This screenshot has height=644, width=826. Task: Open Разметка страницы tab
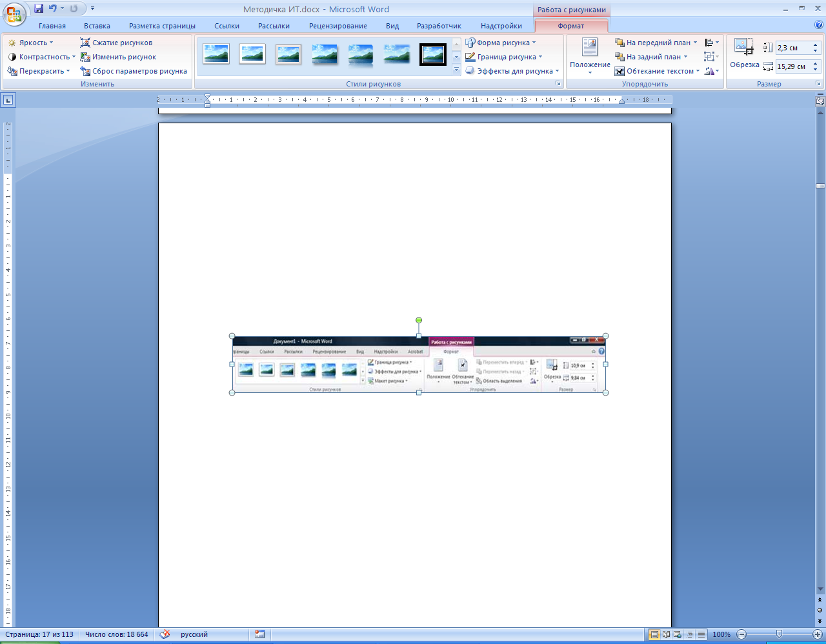(162, 26)
